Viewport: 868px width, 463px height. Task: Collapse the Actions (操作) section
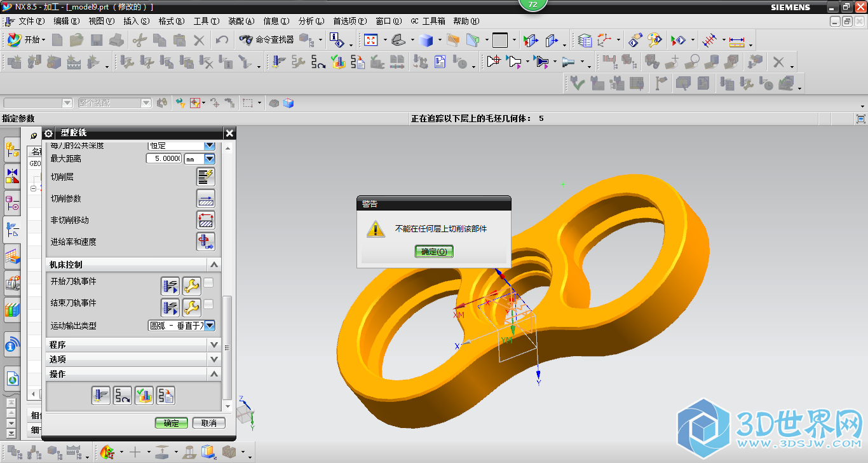click(x=214, y=374)
